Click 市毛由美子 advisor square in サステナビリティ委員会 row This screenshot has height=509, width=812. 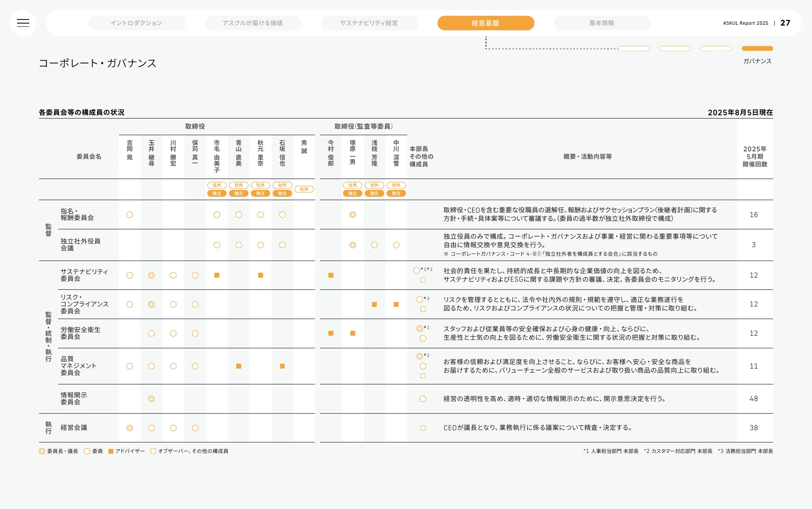pos(217,275)
